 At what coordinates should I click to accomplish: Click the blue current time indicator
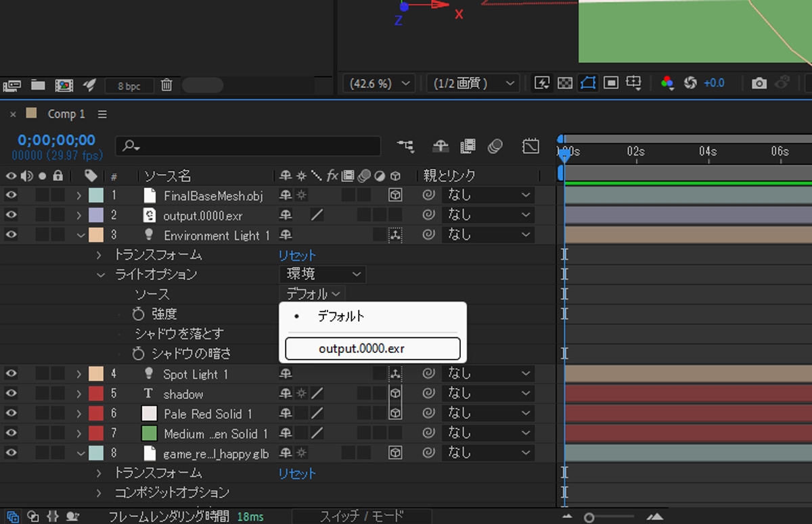(x=564, y=154)
